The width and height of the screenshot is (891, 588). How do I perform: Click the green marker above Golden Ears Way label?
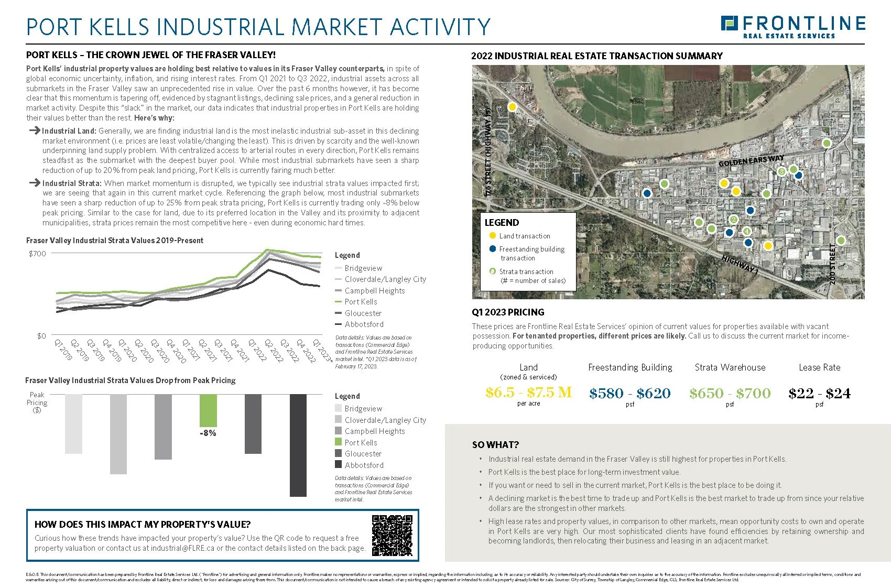coord(827,143)
